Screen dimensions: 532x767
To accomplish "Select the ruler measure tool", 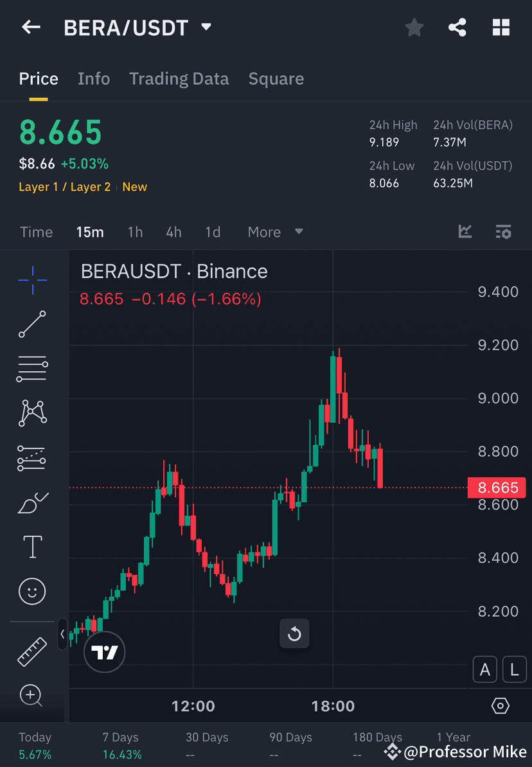I will click(32, 650).
